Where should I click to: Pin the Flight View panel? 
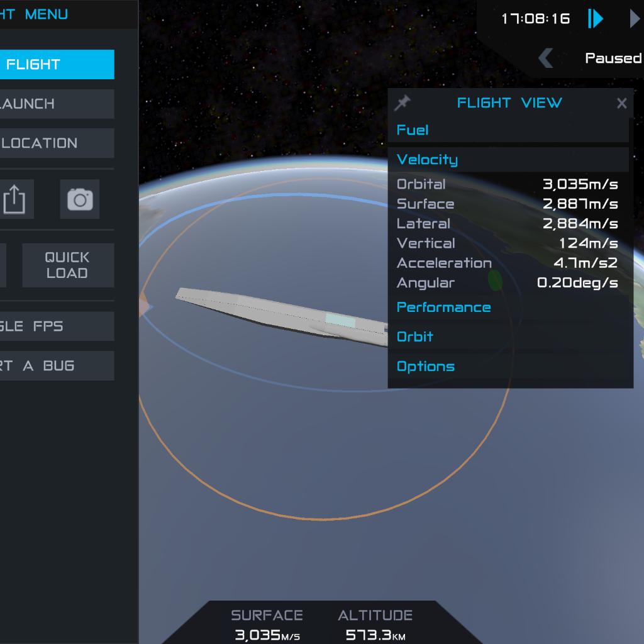[x=402, y=103]
